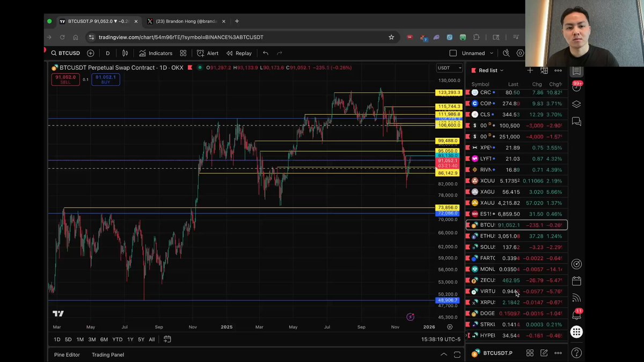Click the go to date calendar icon
The height and width of the screenshot is (362, 644).
167,339
